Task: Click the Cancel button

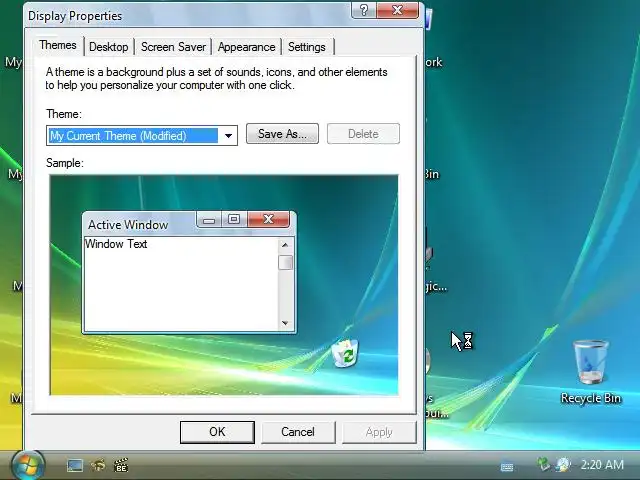Action: pos(298,432)
